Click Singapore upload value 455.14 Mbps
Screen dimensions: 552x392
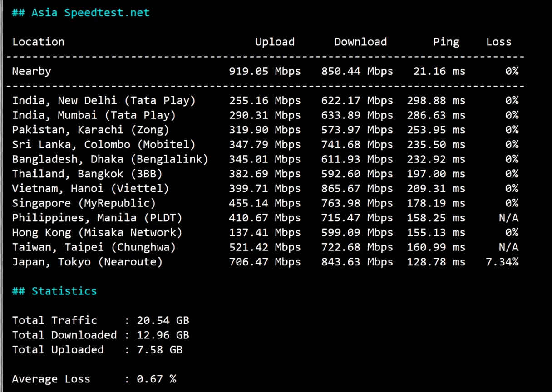coord(265,203)
